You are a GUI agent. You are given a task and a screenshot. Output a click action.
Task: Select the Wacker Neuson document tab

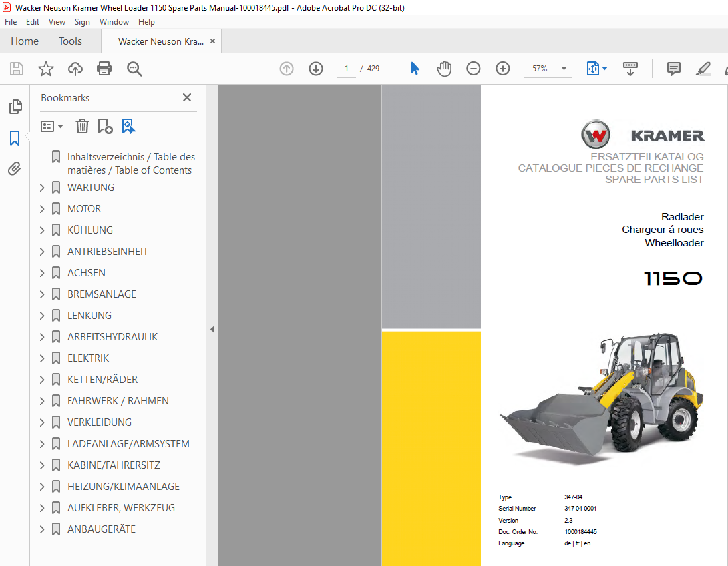[x=161, y=41]
